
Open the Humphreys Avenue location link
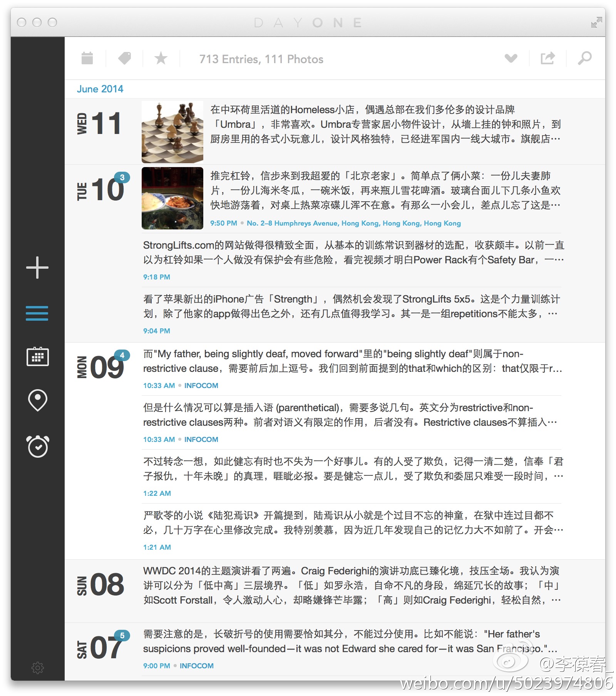tap(353, 223)
